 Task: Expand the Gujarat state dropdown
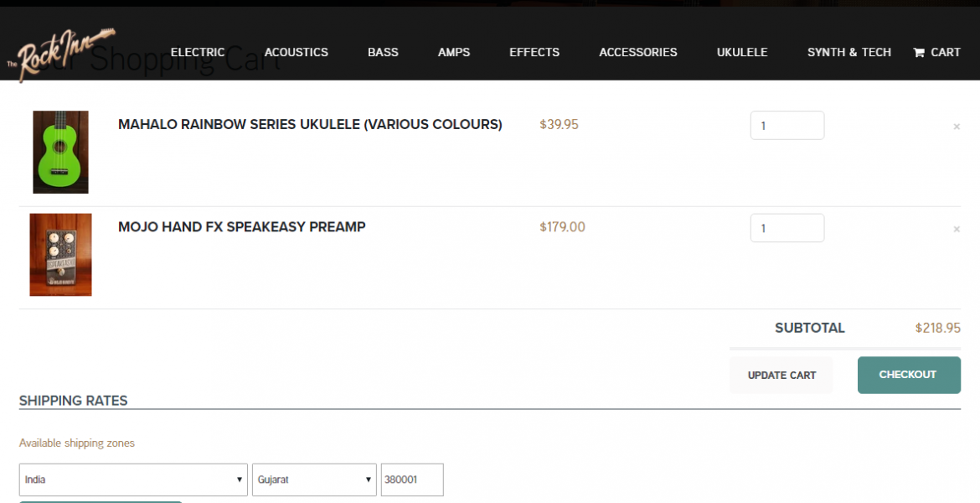point(314,480)
